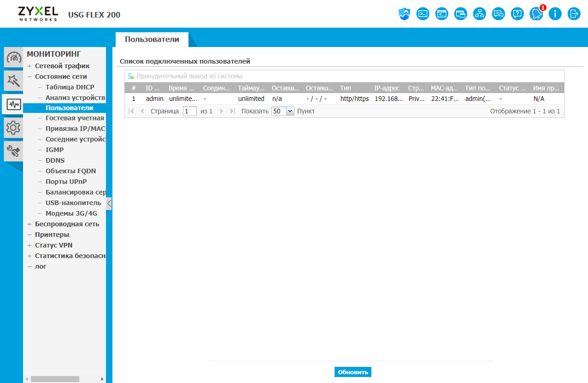Click the Обновить button

tap(353, 372)
